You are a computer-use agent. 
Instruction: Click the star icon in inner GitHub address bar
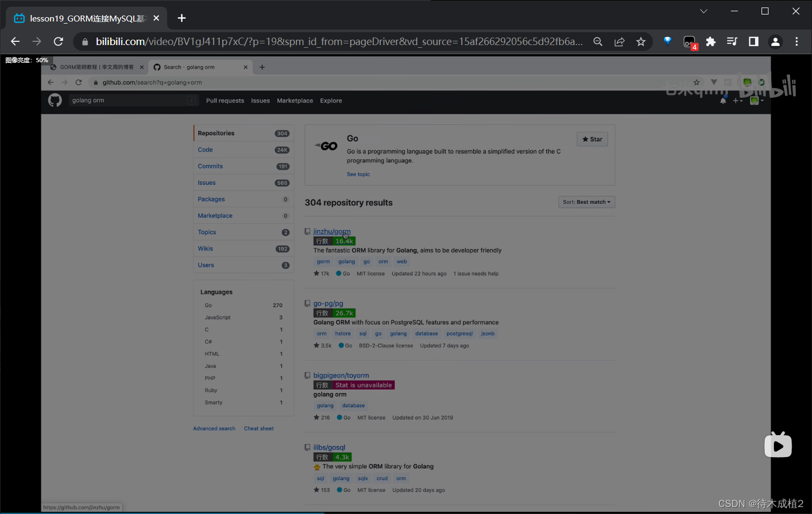697,82
